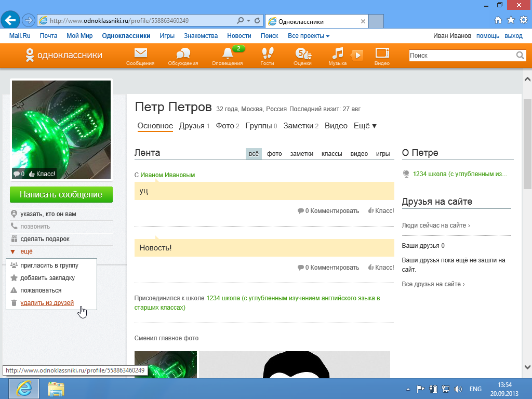Click the page vertical scrollbar thumb

point(527,144)
